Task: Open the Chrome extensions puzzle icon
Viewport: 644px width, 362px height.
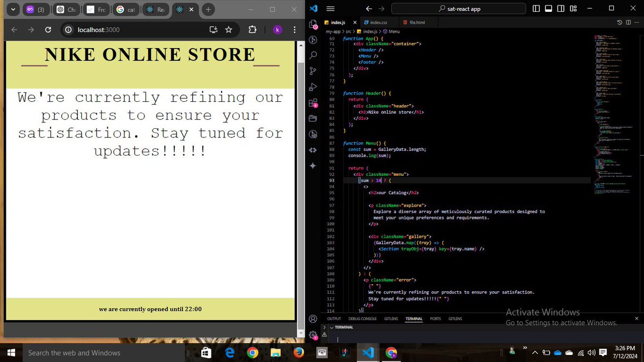Action: pos(253,30)
